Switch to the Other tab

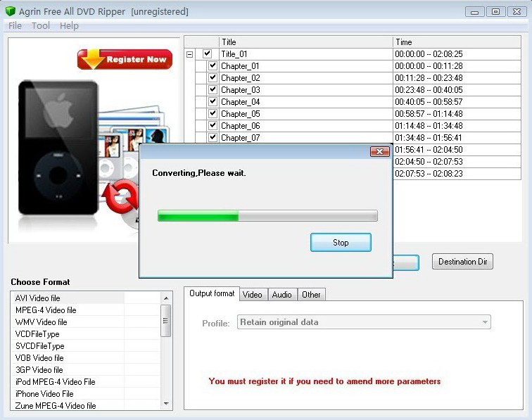tap(311, 295)
